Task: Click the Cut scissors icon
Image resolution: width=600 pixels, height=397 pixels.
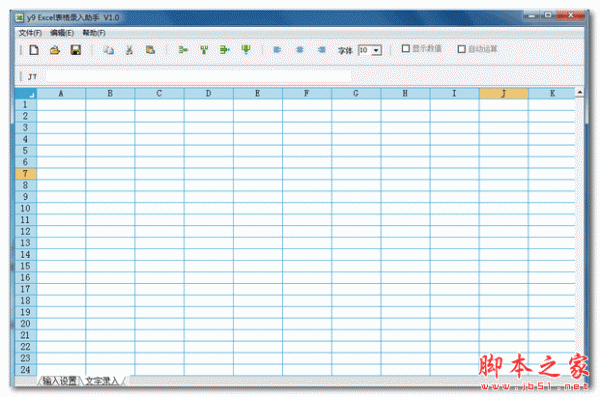Action: point(129,50)
